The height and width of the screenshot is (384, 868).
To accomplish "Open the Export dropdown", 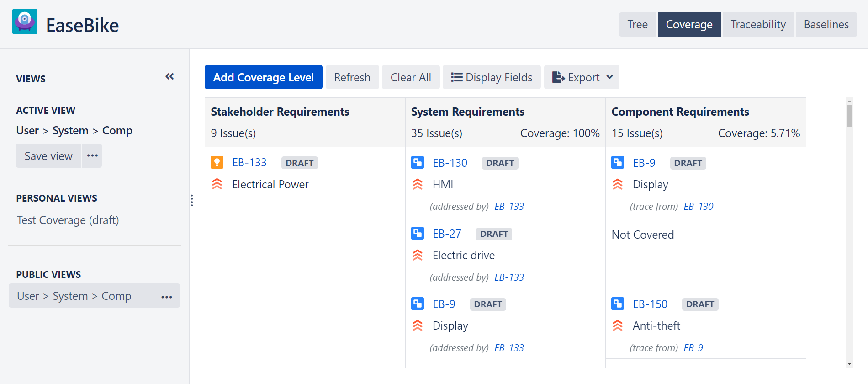I will point(582,77).
